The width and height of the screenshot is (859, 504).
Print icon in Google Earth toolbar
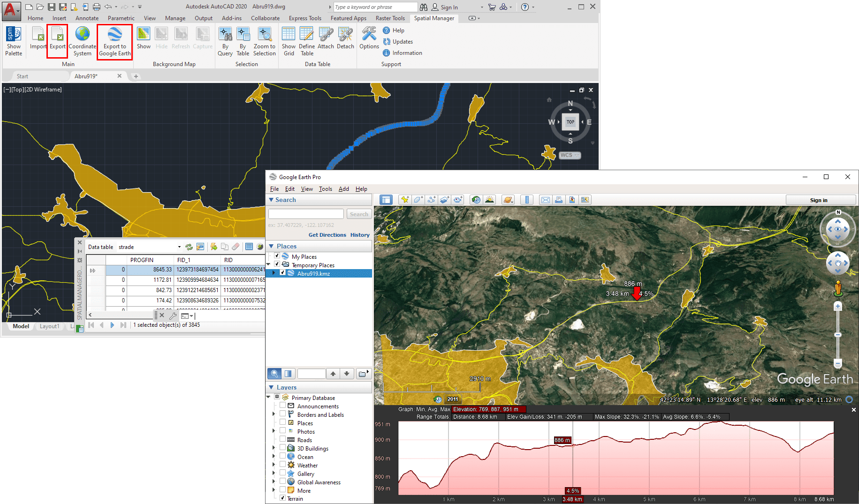tap(559, 200)
